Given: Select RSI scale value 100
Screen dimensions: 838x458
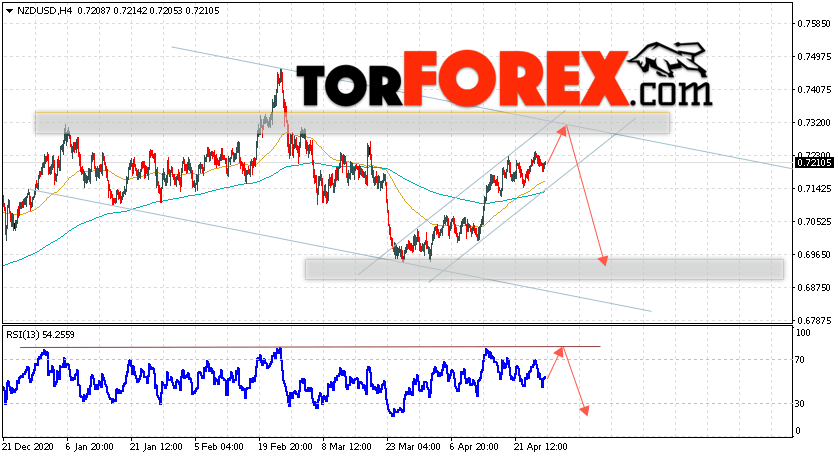Looking at the screenshot, I should pyautogui.click(x=803, y=333).
